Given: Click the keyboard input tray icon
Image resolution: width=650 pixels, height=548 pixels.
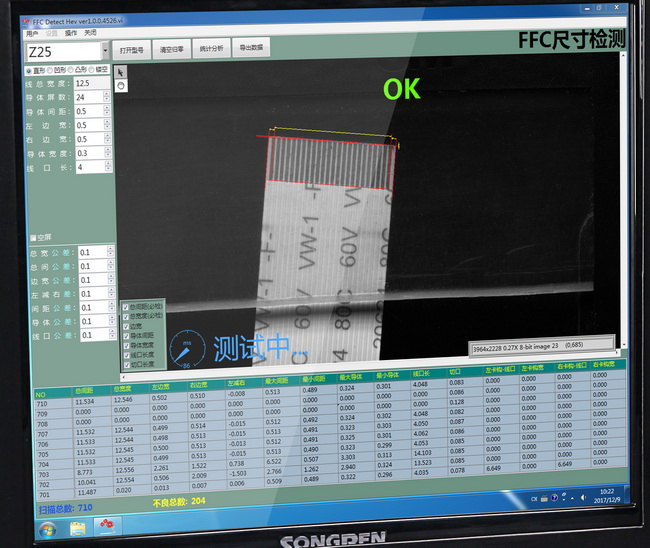Looking at the screenshot, I should pos(544,498).
